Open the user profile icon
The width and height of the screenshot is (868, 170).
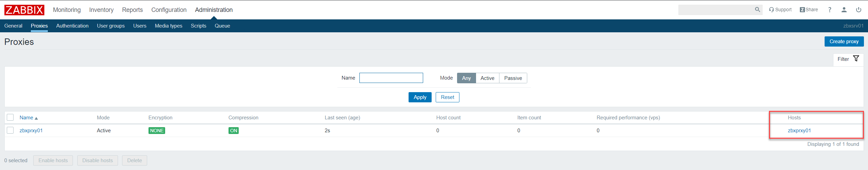pyautogui.click(x=844, y=10)
